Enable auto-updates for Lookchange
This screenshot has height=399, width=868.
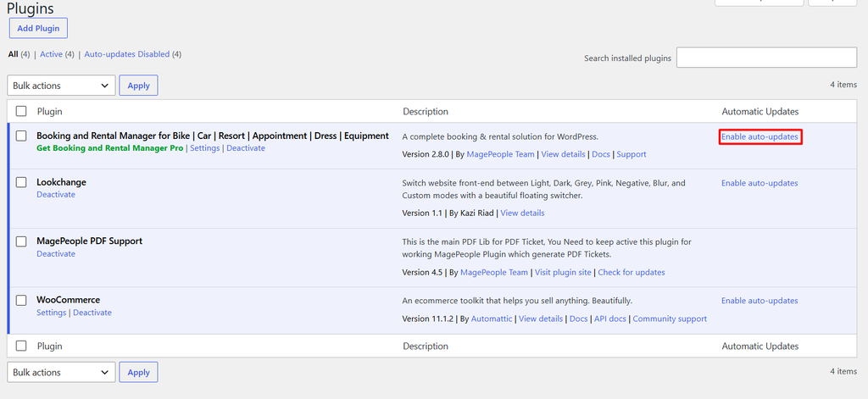[x=759, y=183]
